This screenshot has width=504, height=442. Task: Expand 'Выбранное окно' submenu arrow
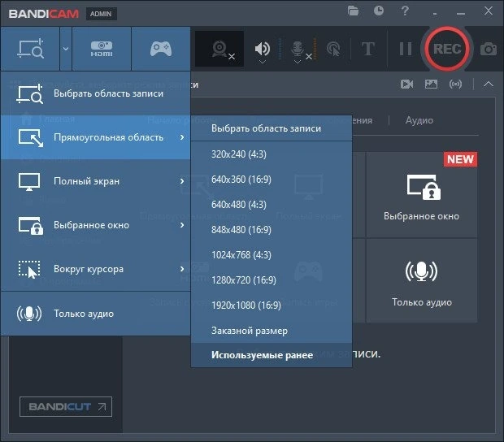click(x=182, y=225)
